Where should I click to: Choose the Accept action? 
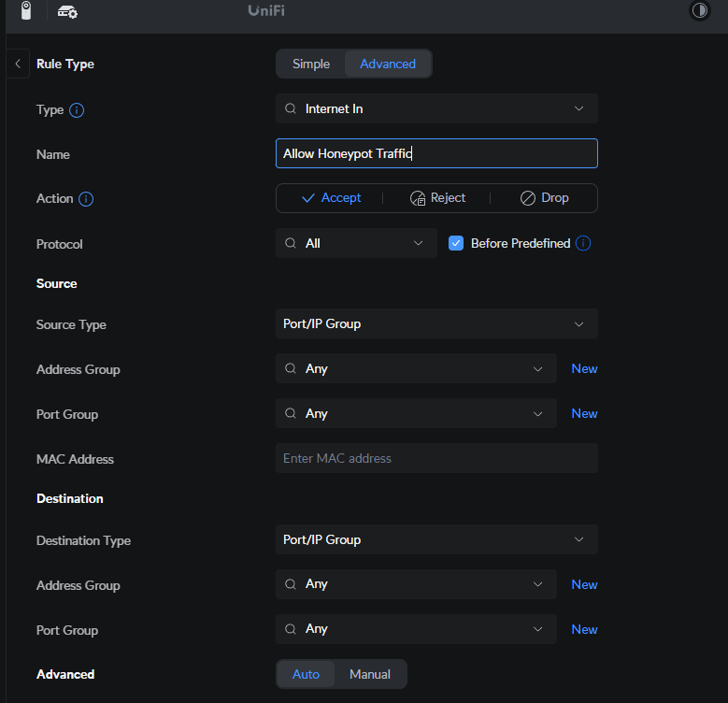pyautogui.click(x=330, y=198)
